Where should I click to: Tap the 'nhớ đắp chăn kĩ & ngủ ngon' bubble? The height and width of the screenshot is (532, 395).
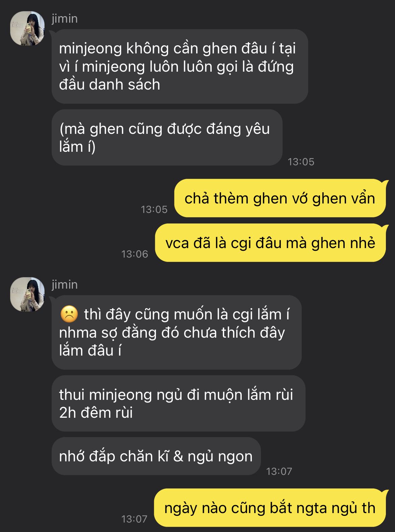pos(156,456)
